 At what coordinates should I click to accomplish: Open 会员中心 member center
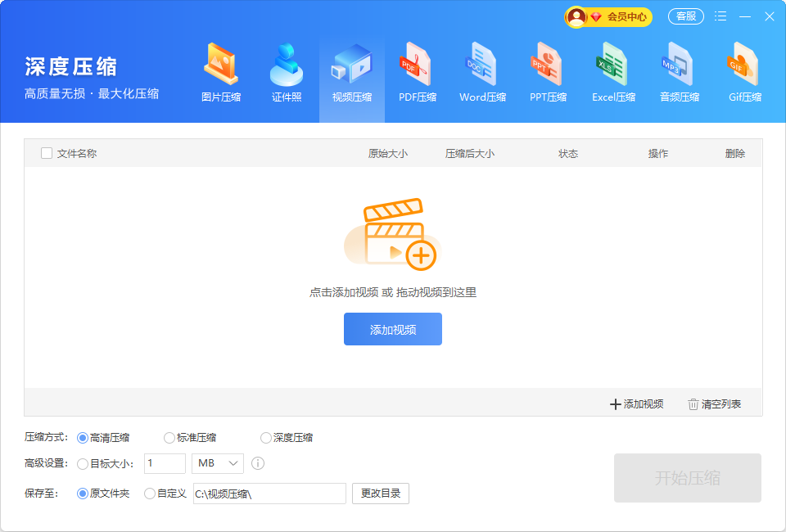[x=608, y=16]
